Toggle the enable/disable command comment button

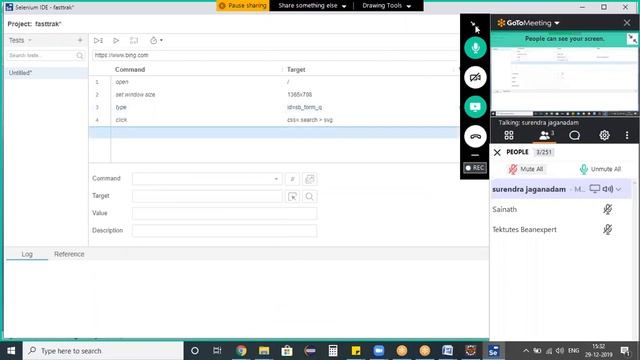click(292, 179)
